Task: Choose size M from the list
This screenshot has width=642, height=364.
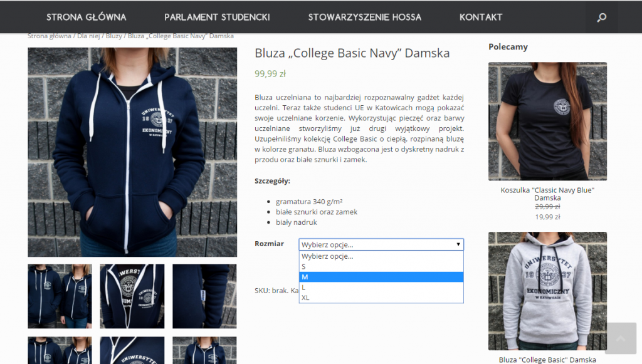Action: pos(381,277)
